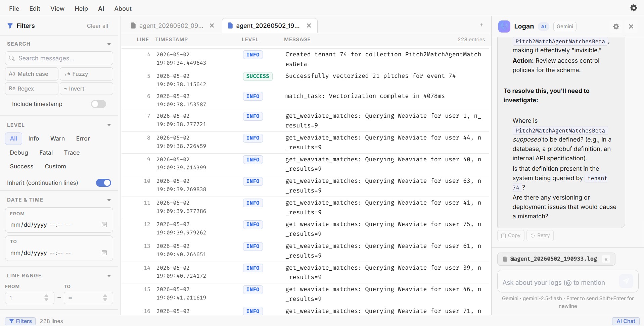
Task: Switch to agent_20260502_09 log tab
Action: [x=171, y=25]
